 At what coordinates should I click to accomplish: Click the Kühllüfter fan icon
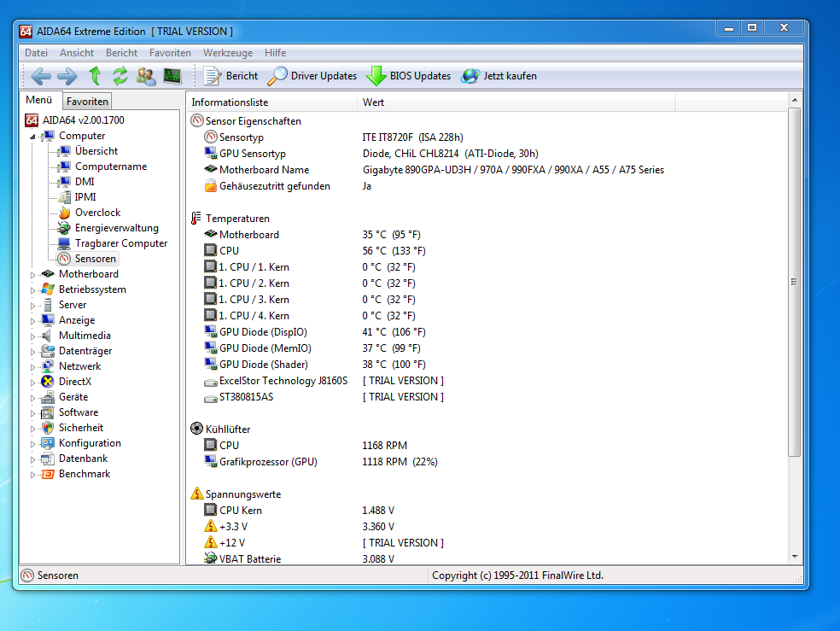pyautogui.click(x=197, y=429)
